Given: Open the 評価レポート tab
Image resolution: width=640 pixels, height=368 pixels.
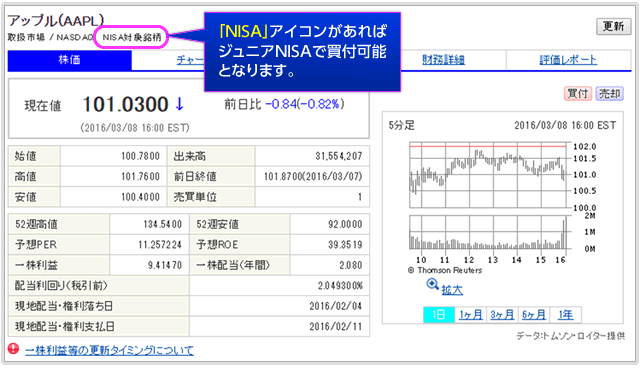Looking at the screenshot, I should pos(568,60).
